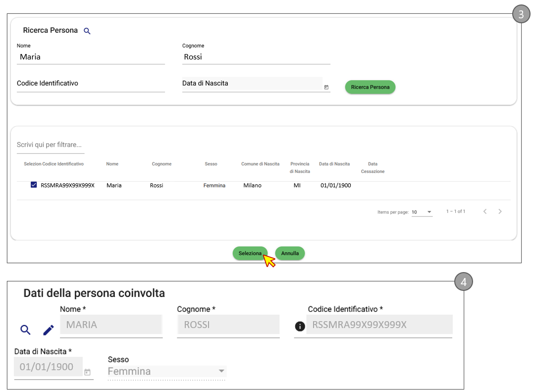Uncheck the RSSMRA99X99X999X row checkbox

click(x=34, y=185)
